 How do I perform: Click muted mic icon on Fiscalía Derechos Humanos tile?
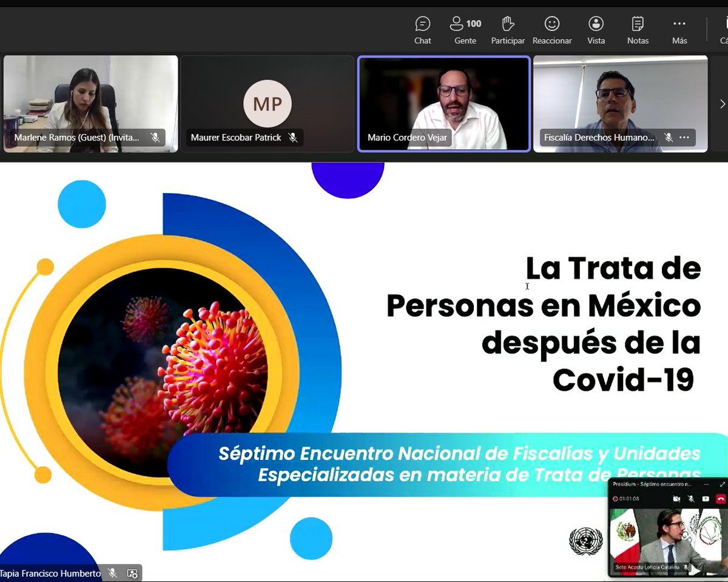pos(668,138)
